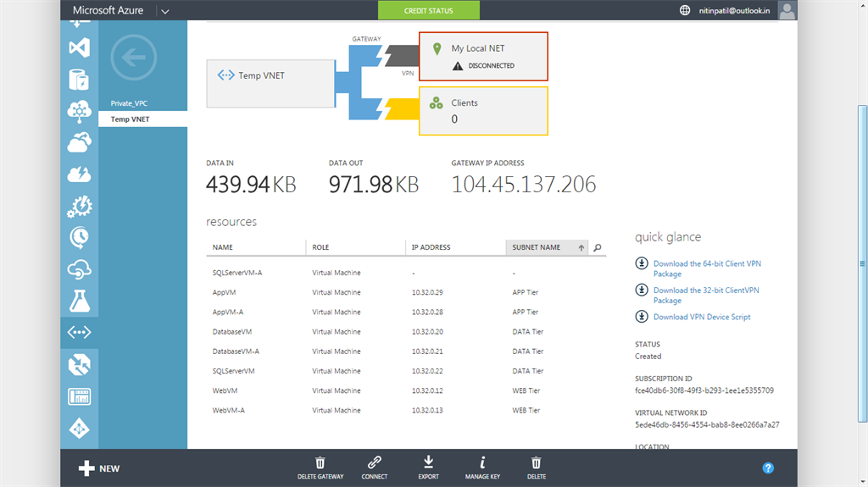Sort by the SUBNET NAME column header
The height and width of the screenshot is (487, 868).
[x=547, y=247]
